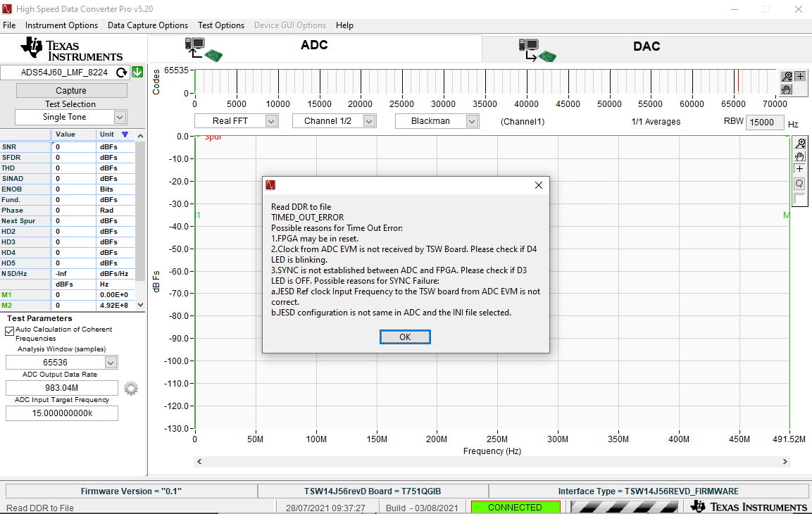Open the Help menu
The height and width of the screenshot is (514, 812).
click(x=344, y=25)
